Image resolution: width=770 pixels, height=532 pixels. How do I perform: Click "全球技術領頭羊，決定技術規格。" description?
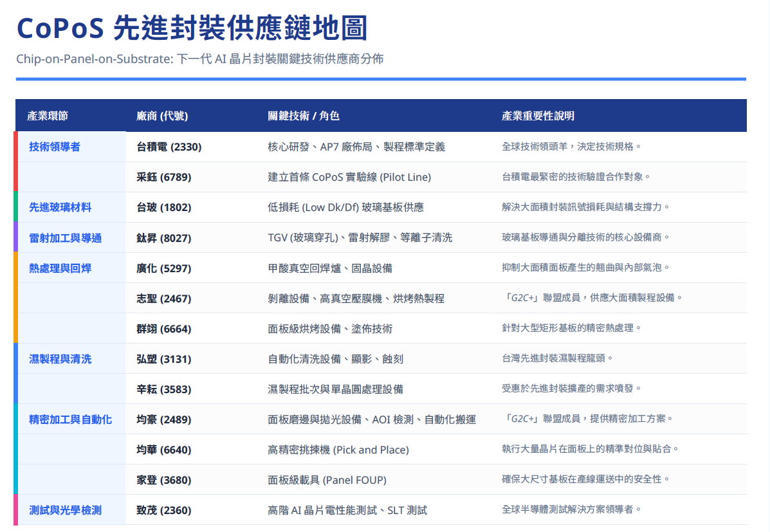(571, 147)
